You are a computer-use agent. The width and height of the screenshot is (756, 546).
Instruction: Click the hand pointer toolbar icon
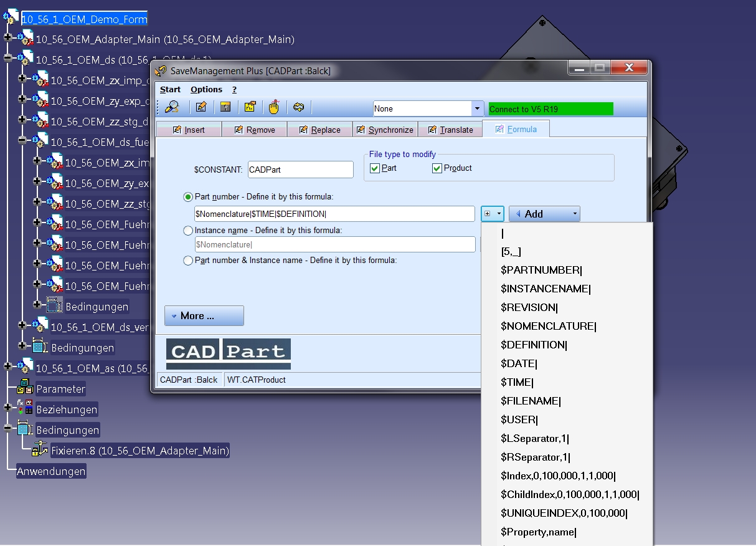(x=274, y=107)
